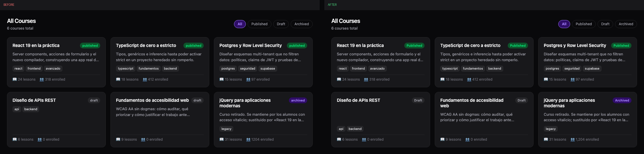Viewport: 644px width, 154px height.
Task: Open Diseño de APIs REST in AFTER panel
Action: [358, 100]
